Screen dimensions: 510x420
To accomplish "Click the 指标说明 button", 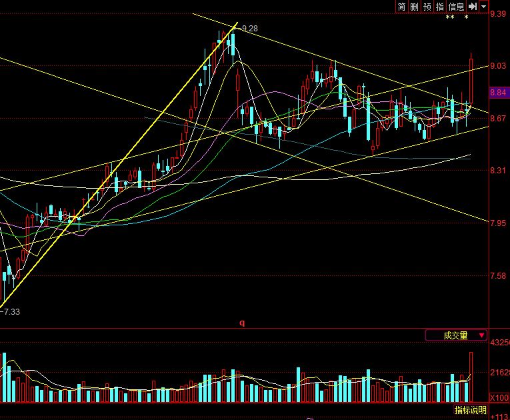I will click(x=470, y=410).
